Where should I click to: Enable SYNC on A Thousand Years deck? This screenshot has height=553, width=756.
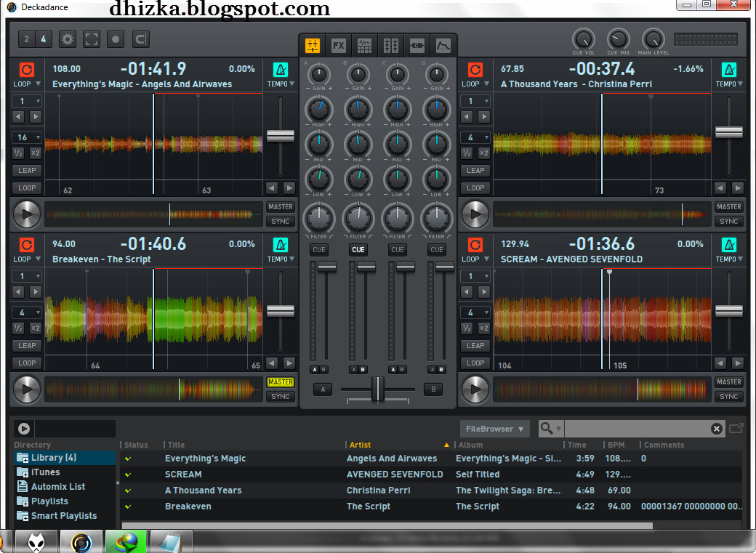click(x=729, y=222)
